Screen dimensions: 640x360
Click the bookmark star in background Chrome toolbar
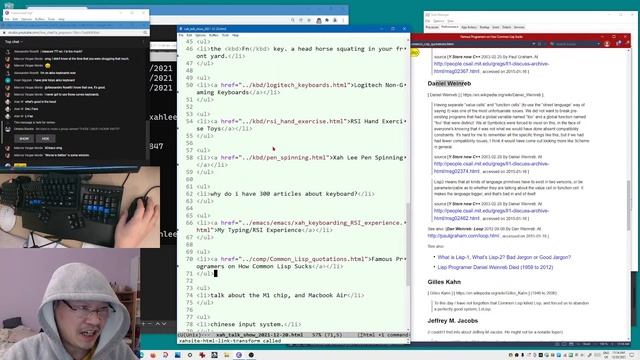coord(309,20)
